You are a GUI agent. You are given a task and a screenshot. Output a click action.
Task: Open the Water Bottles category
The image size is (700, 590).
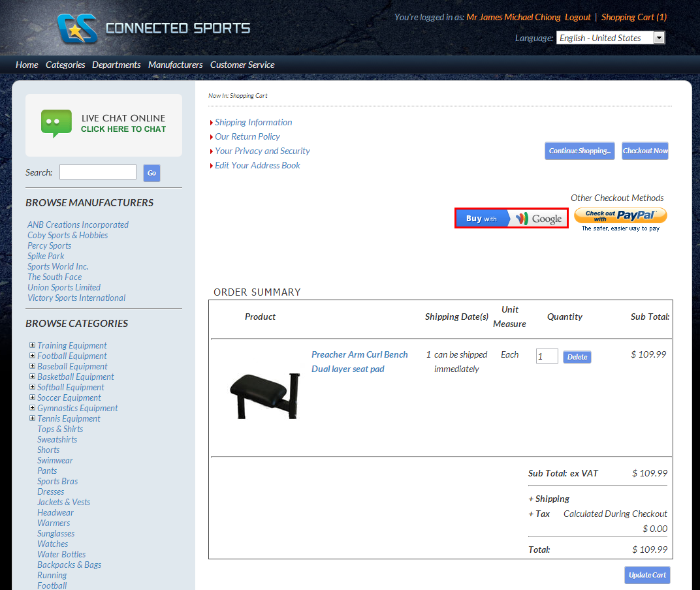click(61, 554)
